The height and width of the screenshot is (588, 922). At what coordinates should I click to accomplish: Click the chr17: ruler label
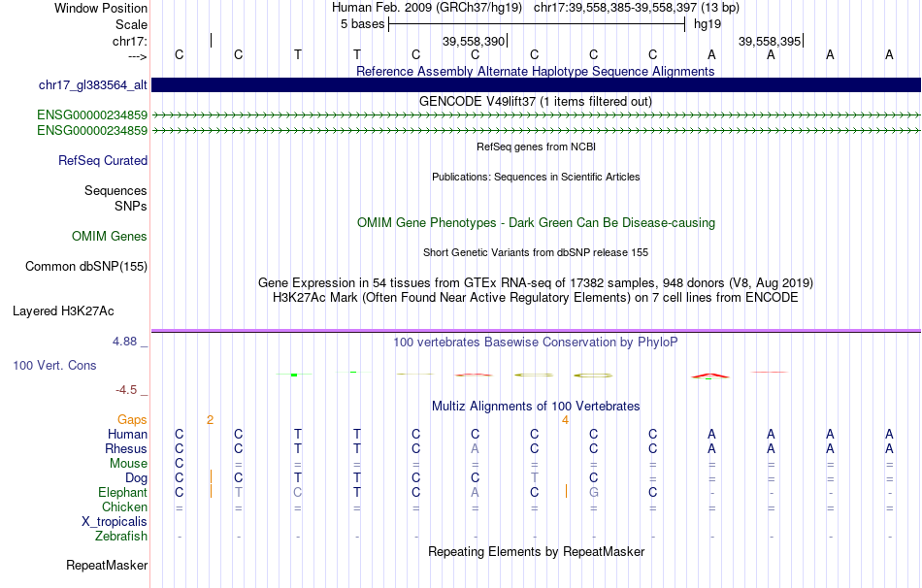click(x=130, y=41)
